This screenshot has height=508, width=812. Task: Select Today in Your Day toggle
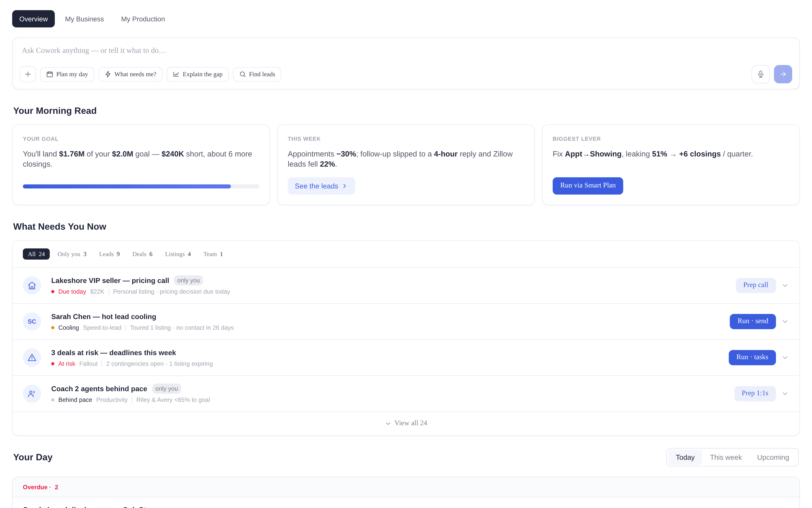click(685, 457)
